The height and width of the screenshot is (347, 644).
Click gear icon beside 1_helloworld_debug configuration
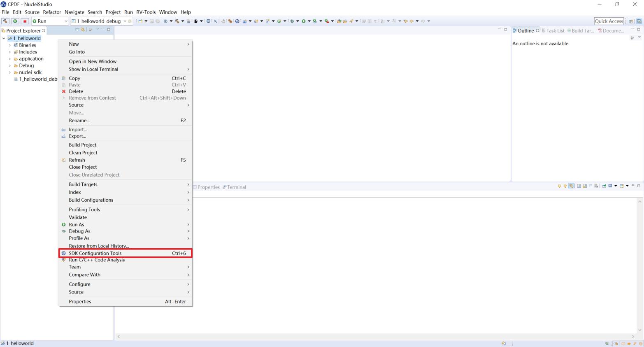(x=130, y=21)
